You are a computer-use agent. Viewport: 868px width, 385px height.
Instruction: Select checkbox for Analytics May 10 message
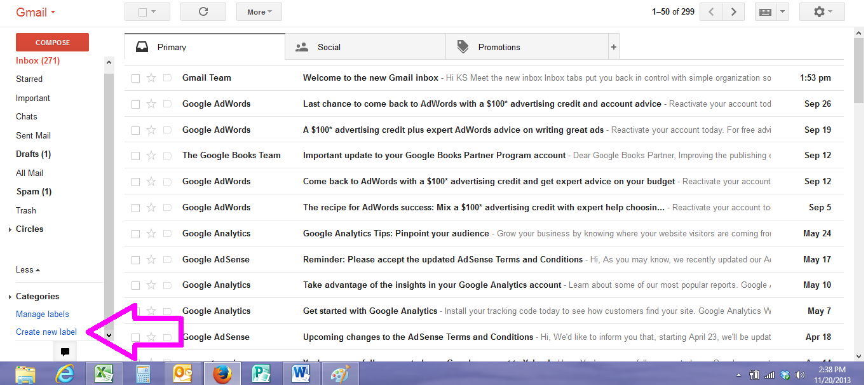[135, 285]
